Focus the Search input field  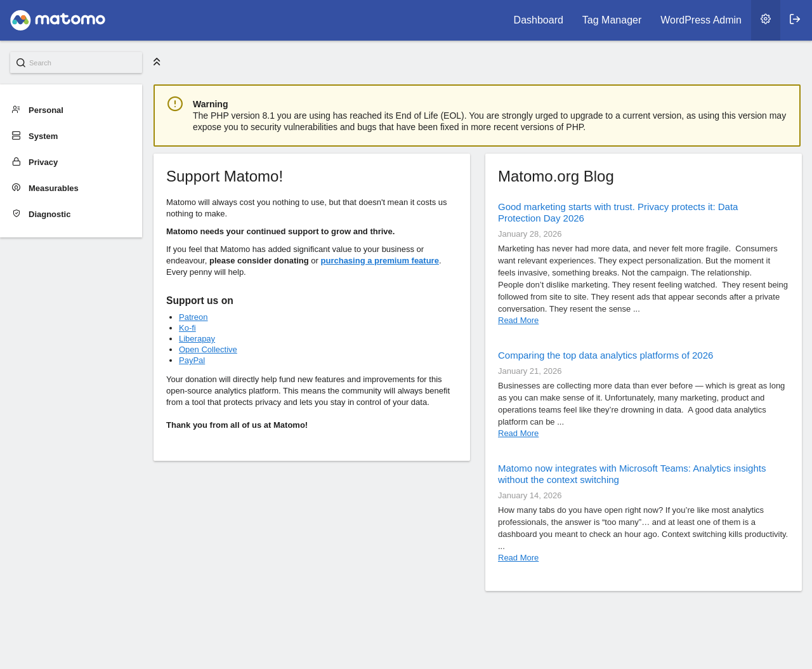click(76, 63)
